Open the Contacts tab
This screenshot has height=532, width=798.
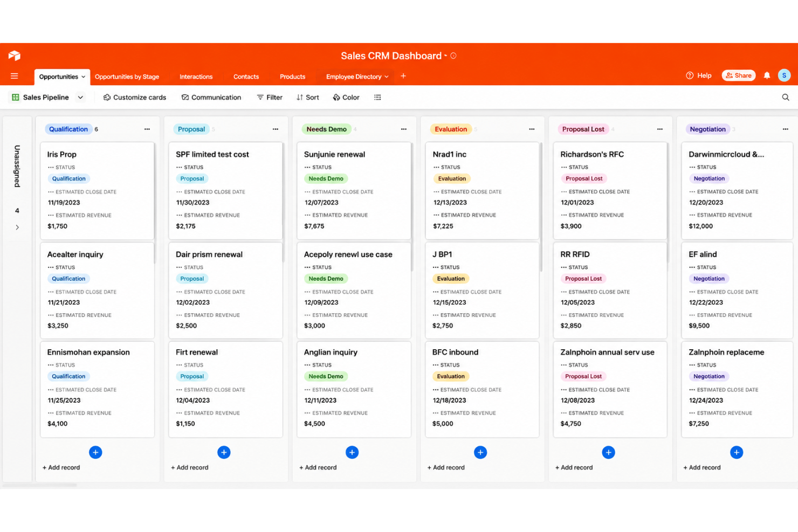[246, 77]
